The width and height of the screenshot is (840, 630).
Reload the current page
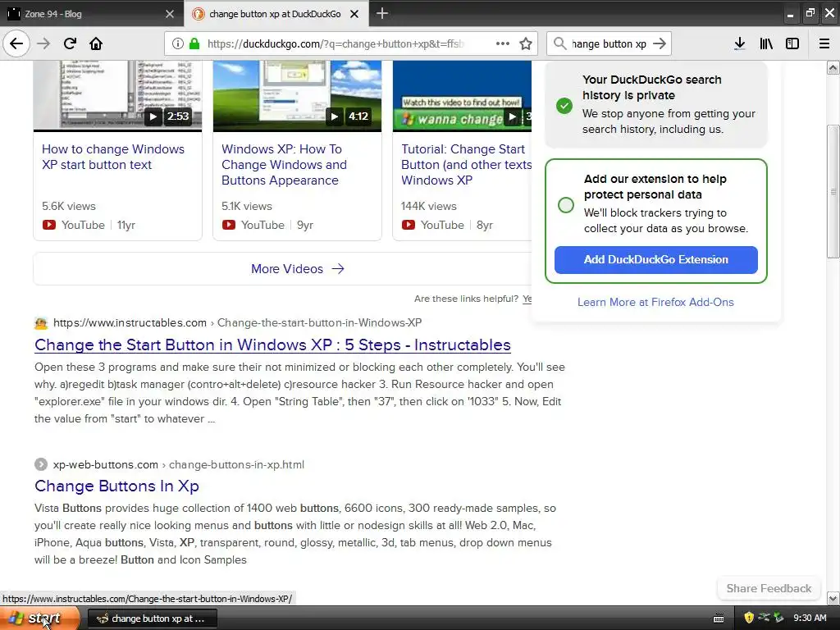tap(70, 43)
